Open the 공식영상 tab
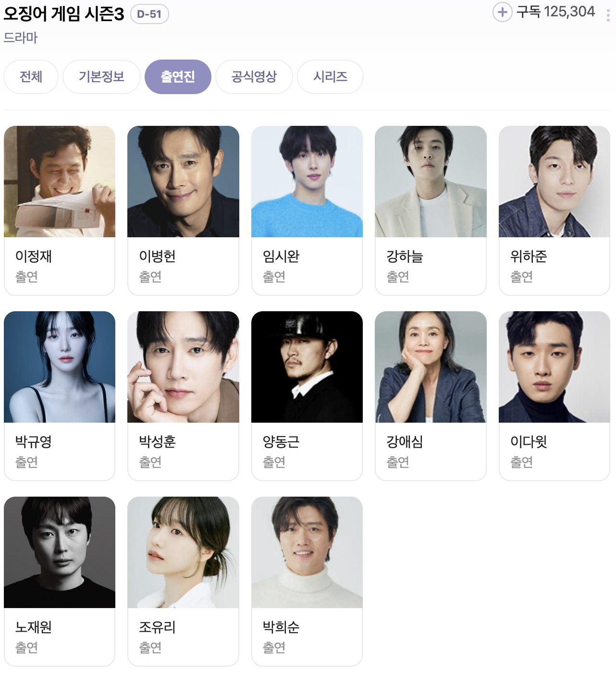Viewport: 616px width, 683px height. point(254,77)
